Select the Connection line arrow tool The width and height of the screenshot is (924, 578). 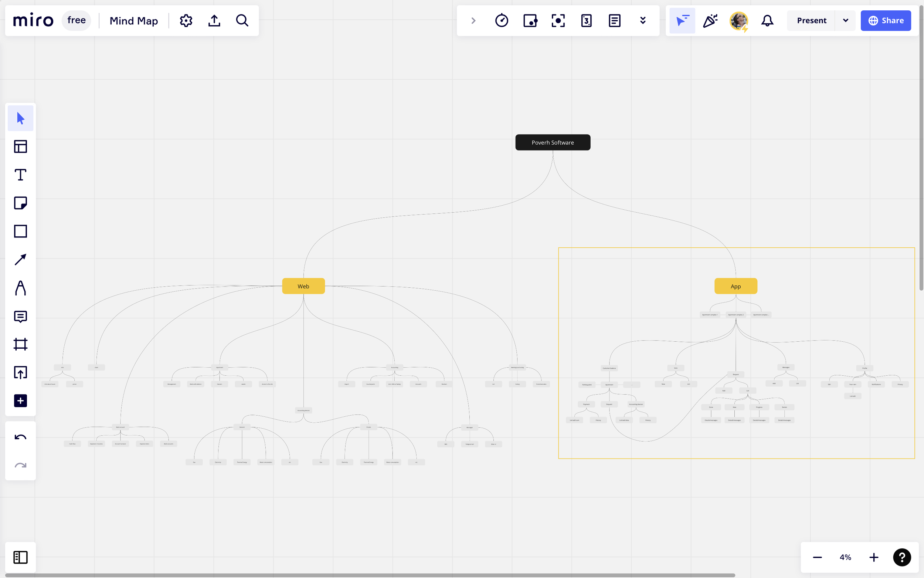click(20, 260)
